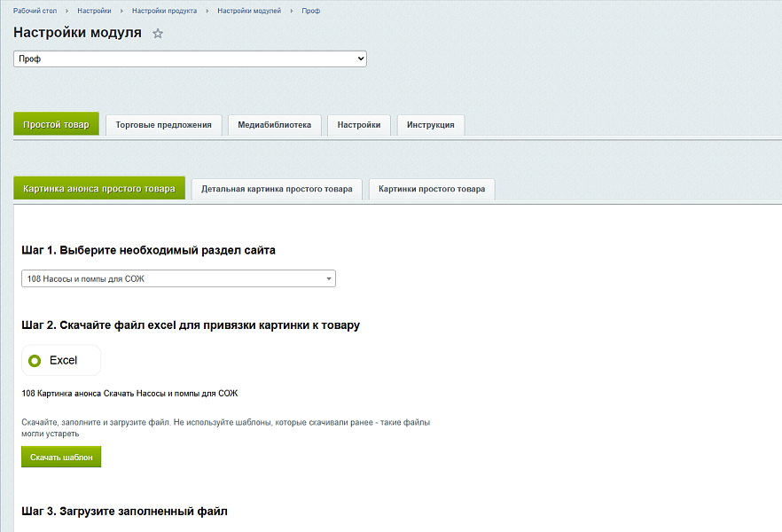The width and height of the screenshot is (782, 532).
Task: Switch to the Настройки tab
Action: pyautogui.click(x=358, y=125)
